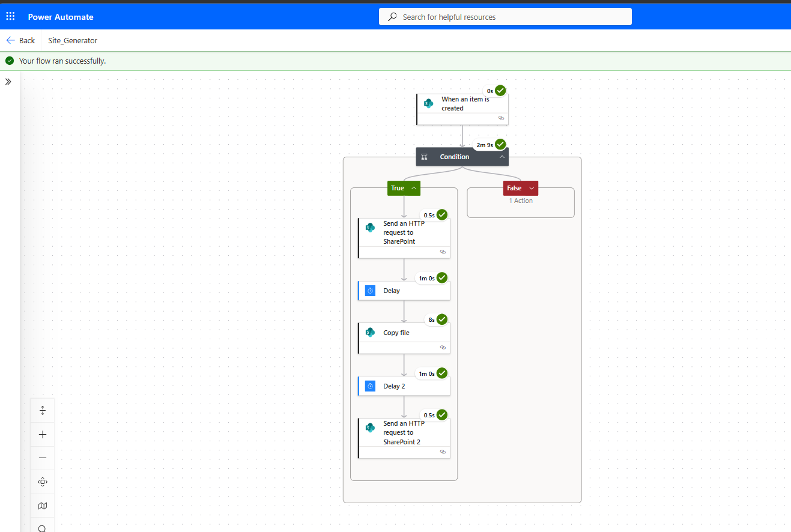Click the Delay 2 timer icon
The image size is (791, 532).
point(371,386)
